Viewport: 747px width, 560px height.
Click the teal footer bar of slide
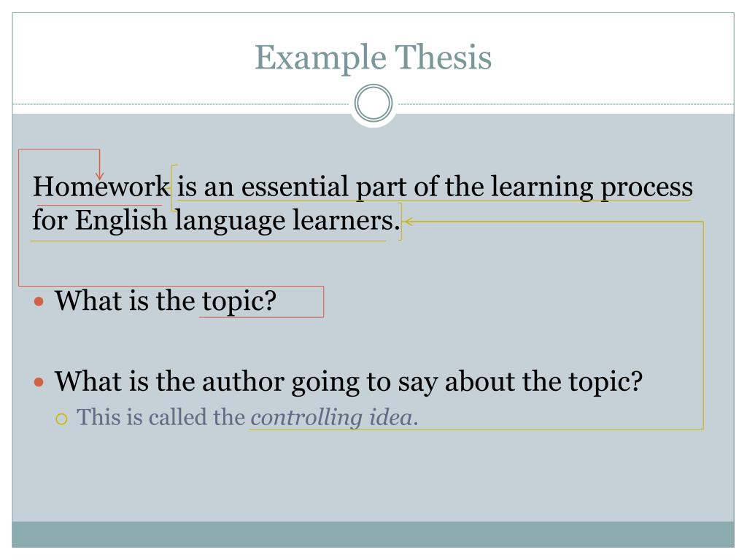373,534
